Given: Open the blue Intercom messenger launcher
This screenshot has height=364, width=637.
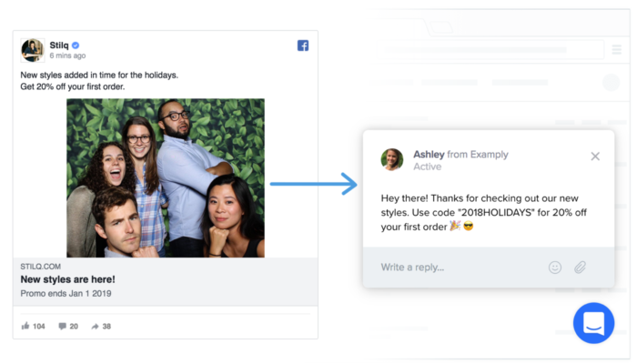Looking at the screenshot, I should click(x=593, y=323).
